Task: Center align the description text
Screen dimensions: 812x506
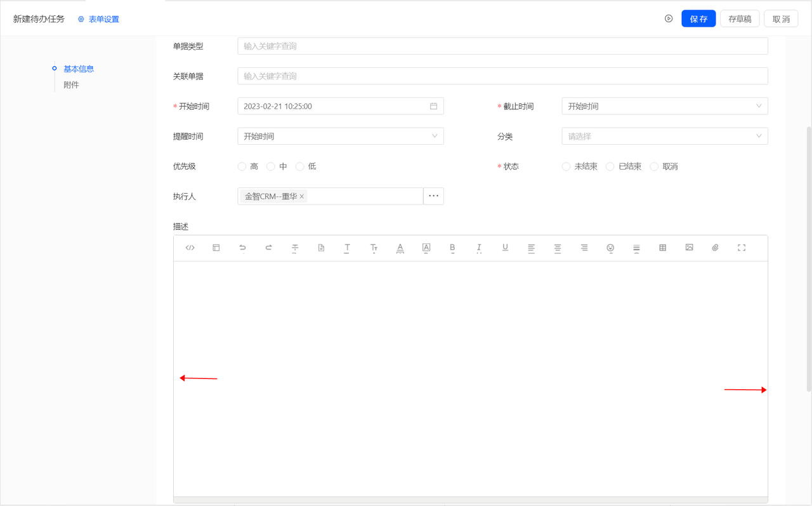Action: tap(558, 248)
